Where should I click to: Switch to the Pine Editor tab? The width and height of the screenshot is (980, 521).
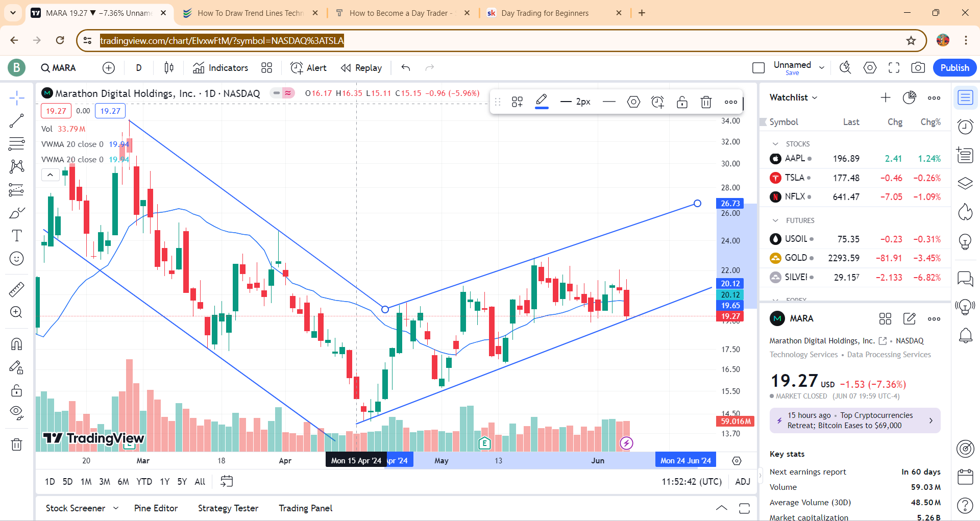pyautogui.click(x=155, y=508)
